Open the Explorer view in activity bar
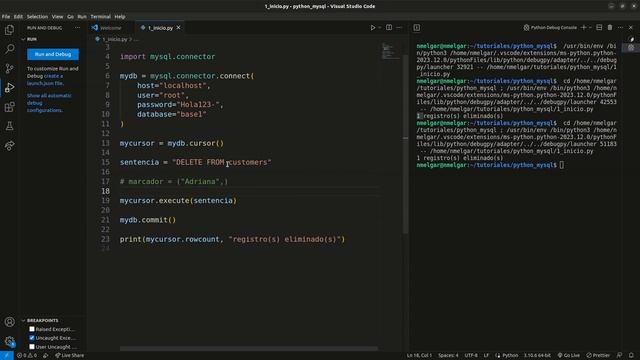This screenshot has width=640, height=360. [9, 30]
